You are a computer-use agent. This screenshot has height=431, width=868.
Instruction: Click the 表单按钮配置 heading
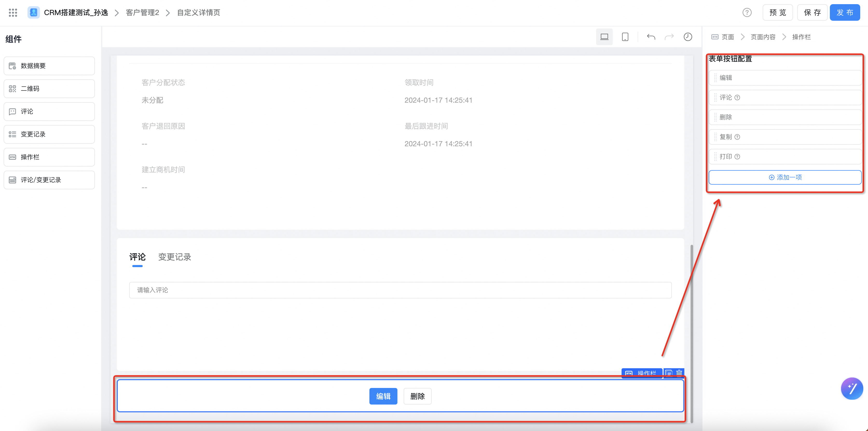pyautogui.click(x=731, y=59)
